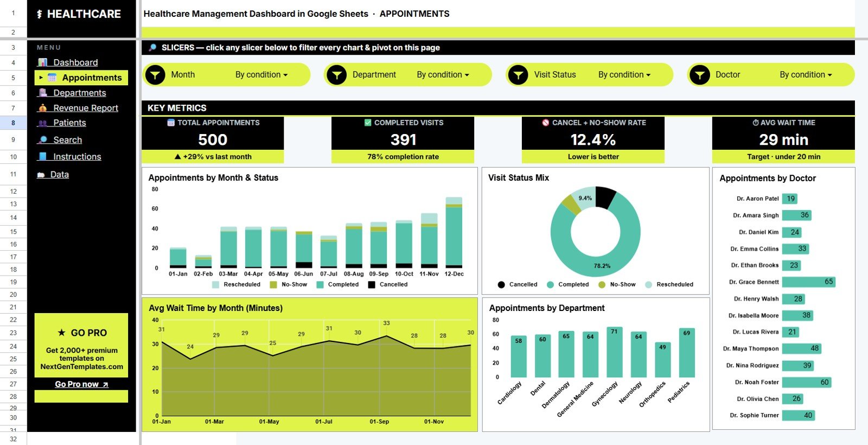Viewport: 868px width, 445px height.
Task: Click the 500 total appointments value
Action: (x=213, y=140)
